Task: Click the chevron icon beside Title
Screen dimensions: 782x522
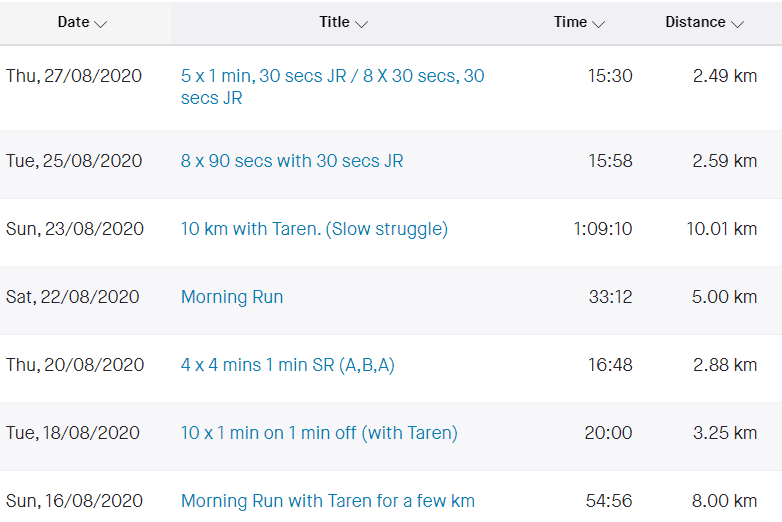Action: click(x=362, y=24)
